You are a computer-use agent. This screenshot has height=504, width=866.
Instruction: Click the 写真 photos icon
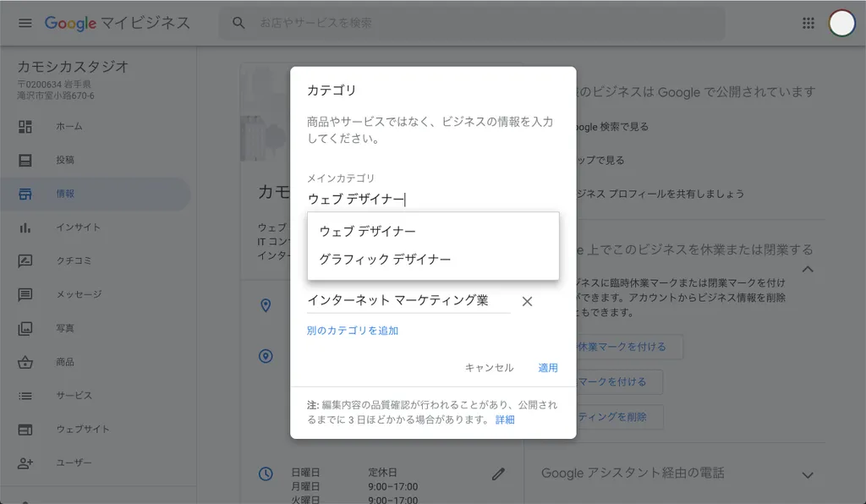pyautogui.click(x=25, y=328)
